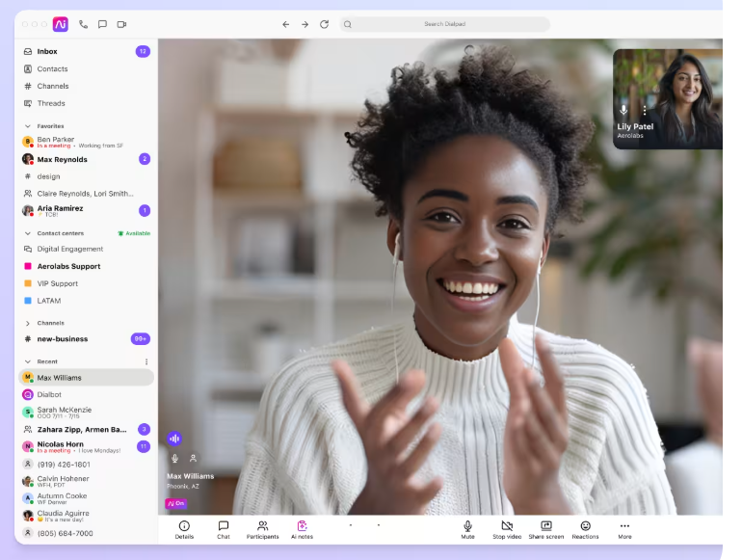This screenshot has height=560, width=742.
Task: Open Aria Ramirez conversation
Action: [87, 211]
